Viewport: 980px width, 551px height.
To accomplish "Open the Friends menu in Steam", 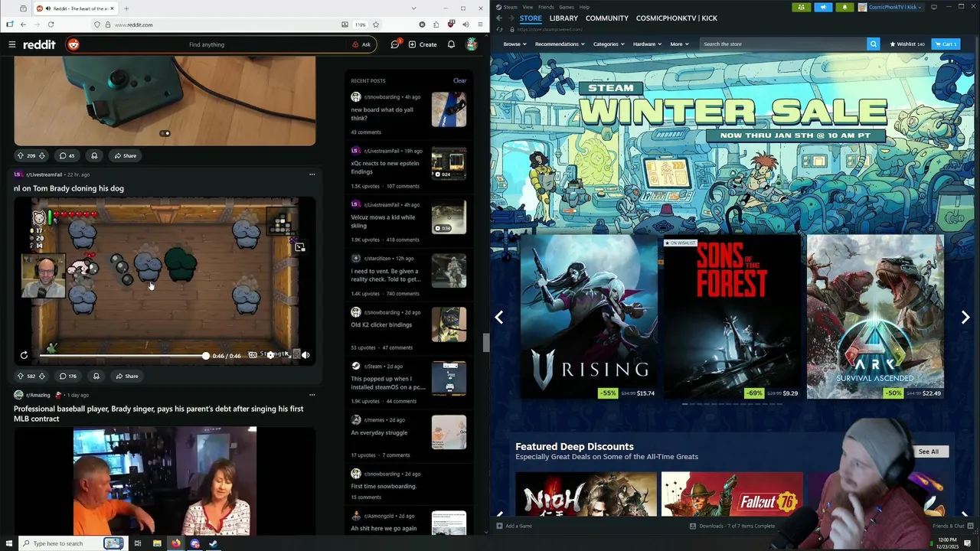I will [546, 7].
